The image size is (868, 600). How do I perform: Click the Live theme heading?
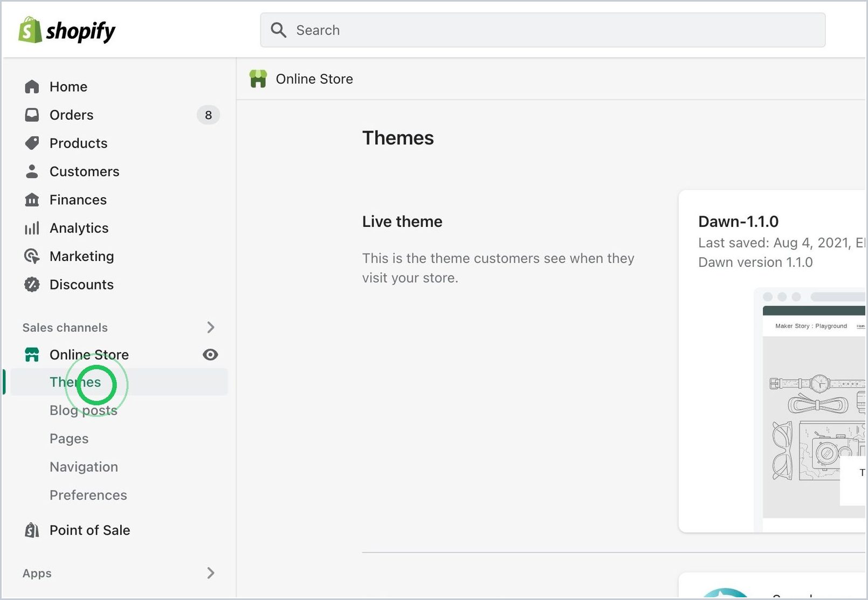(x=402, y=222)
